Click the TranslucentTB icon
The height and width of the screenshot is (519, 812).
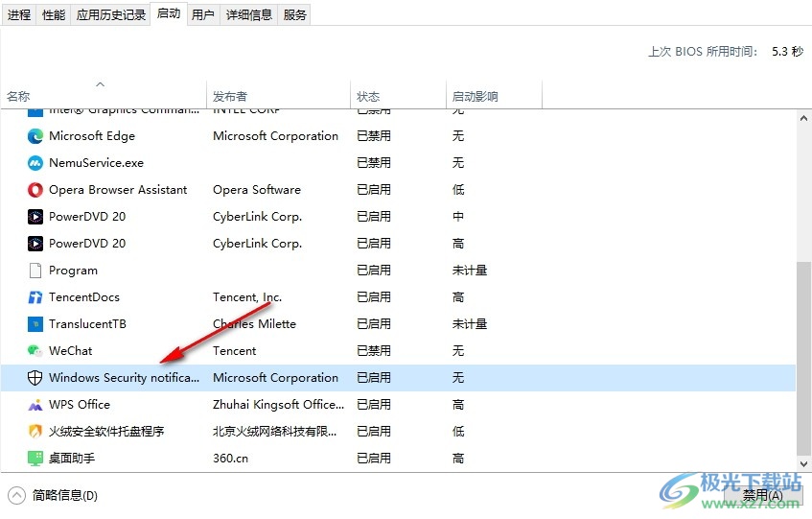click(35, 324)
